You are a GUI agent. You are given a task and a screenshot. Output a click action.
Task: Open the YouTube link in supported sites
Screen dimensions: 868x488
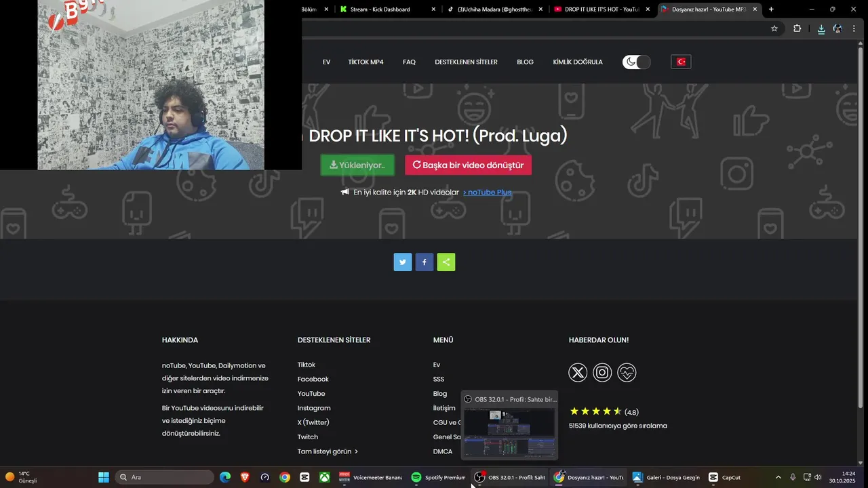click(311, 394)
